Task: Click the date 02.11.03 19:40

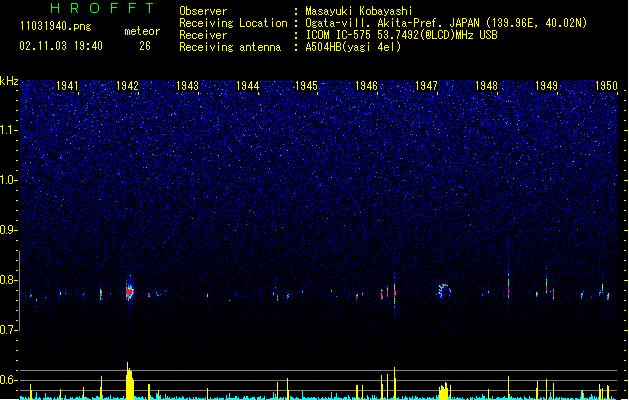Action: click(61, 46)
